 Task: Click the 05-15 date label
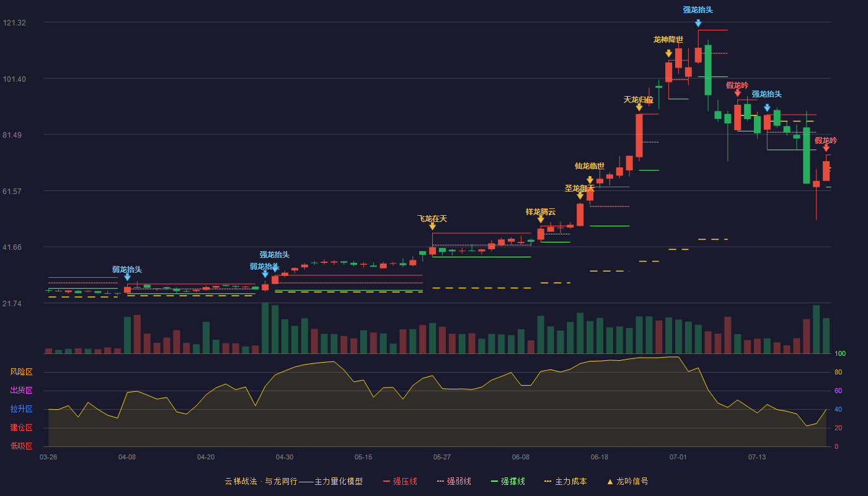(x=363, y=457)
